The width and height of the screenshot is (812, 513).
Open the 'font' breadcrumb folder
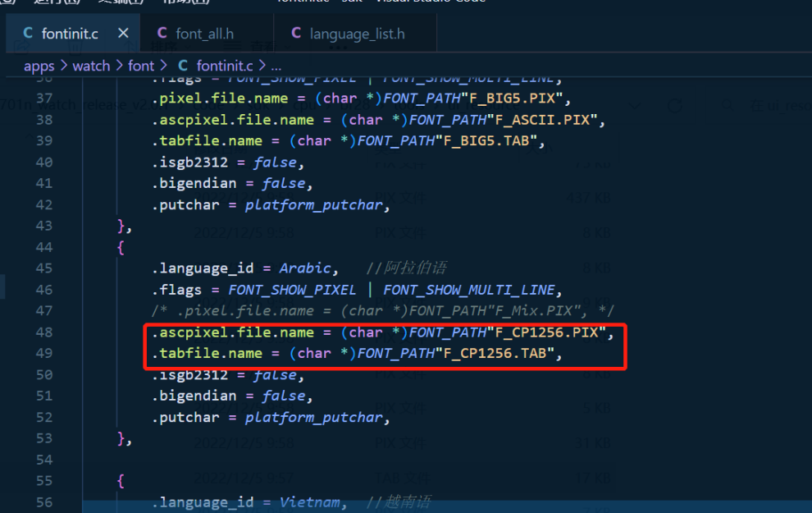click(x=141, y=66)
